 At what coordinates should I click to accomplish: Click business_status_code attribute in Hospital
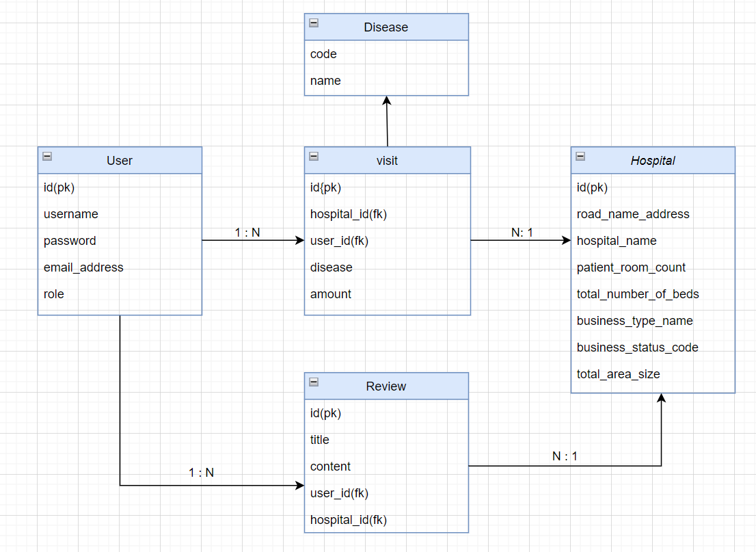(638, 347)
